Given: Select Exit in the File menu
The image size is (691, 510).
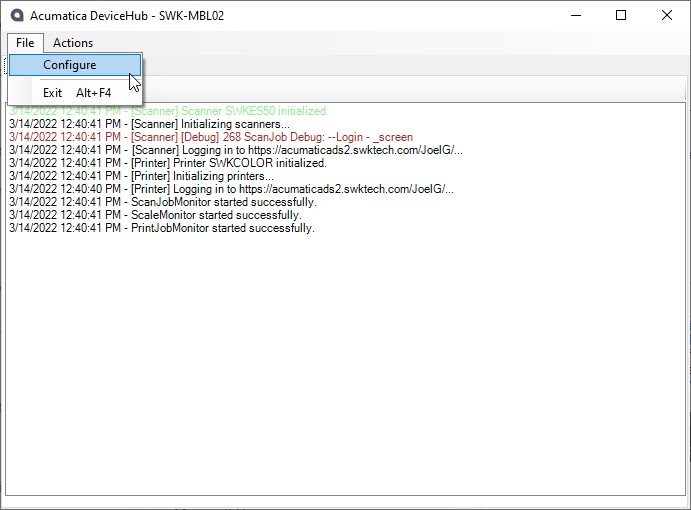Looking at the screenshot, I should tap(75, 93).
